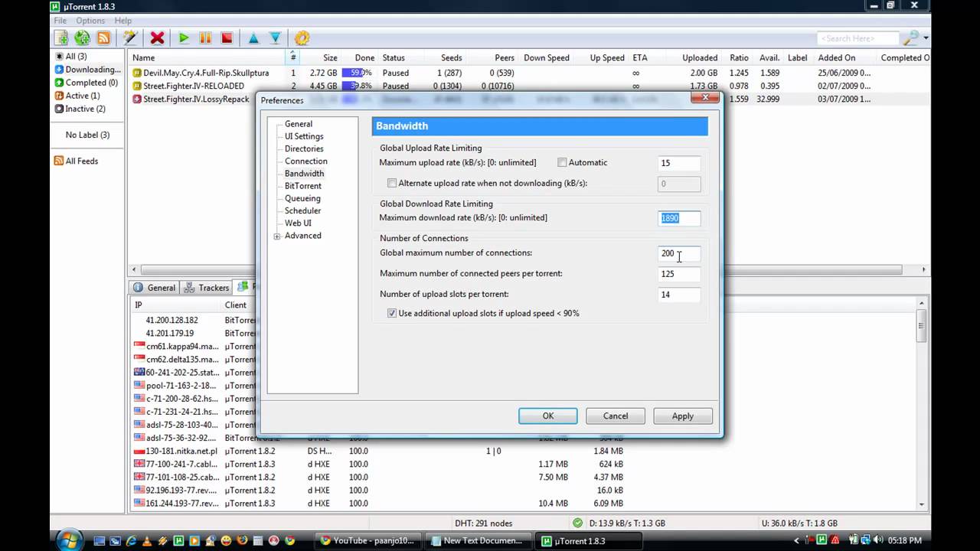The height and width of the screenshot is (551, 980).
Task: Open the search engine dropdown arrow
Action: coord(926,37)
